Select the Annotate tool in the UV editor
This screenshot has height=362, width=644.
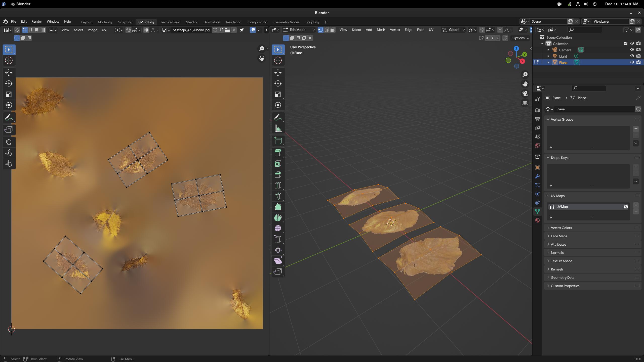[x=9, y=117]
